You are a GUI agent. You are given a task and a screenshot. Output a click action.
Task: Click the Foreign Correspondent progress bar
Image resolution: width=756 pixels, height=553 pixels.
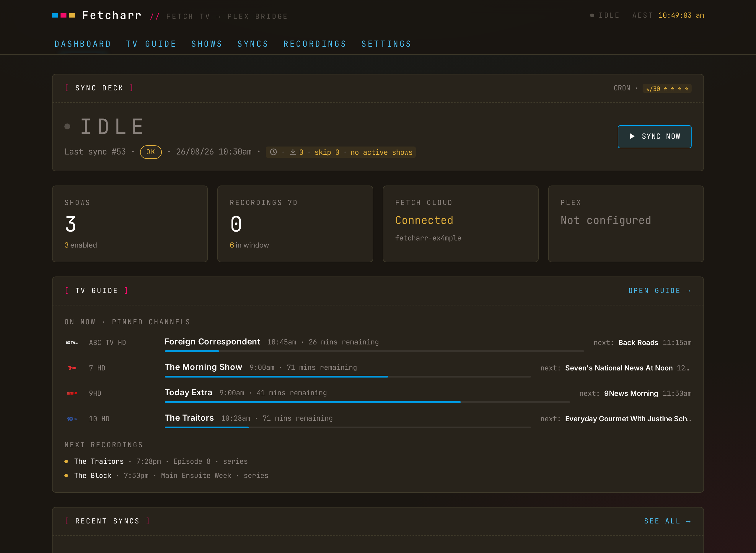[374, 351]
